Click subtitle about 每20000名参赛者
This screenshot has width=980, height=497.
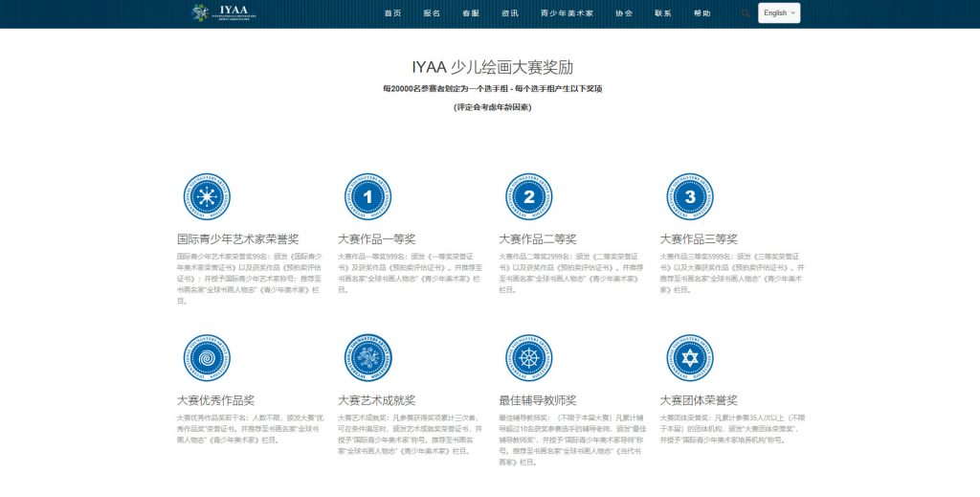(x=493, y=89)
